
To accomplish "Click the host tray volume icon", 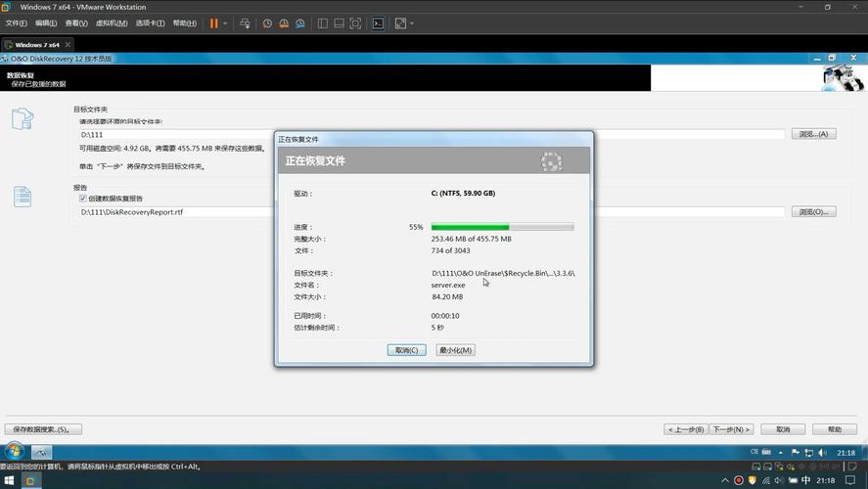I will point(779,480).
